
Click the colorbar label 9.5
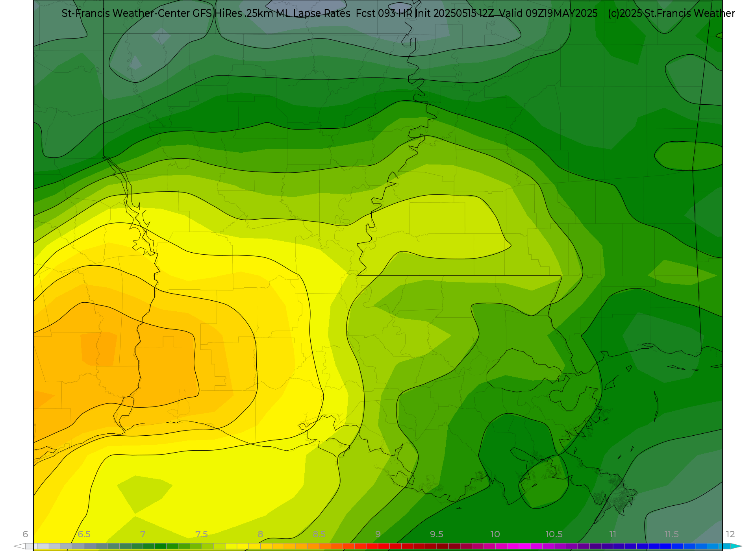tap(437, 534)
